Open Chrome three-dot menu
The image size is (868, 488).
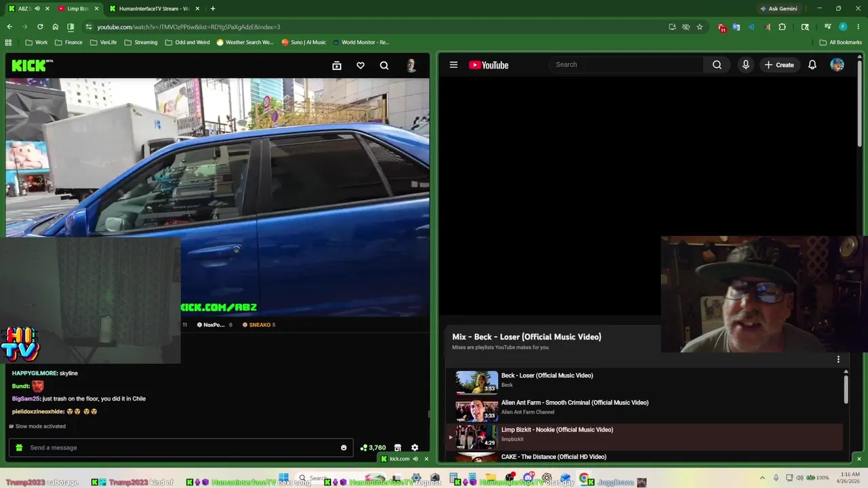(x=858, y=27)
